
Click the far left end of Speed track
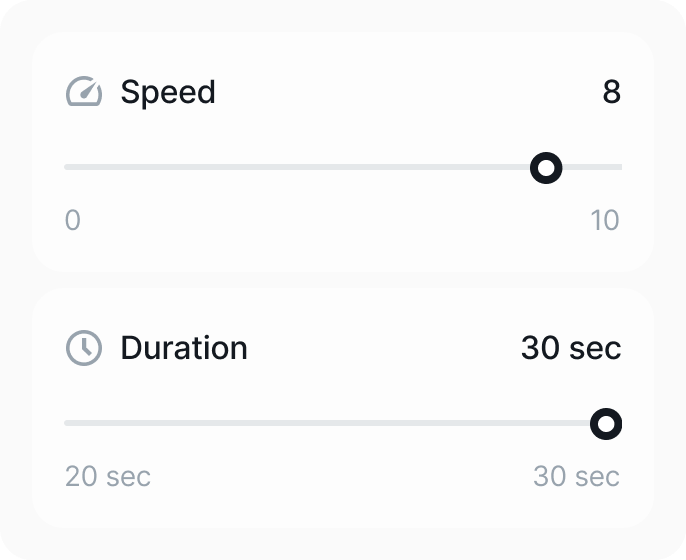pyautogui.click(x=67, y=167)
